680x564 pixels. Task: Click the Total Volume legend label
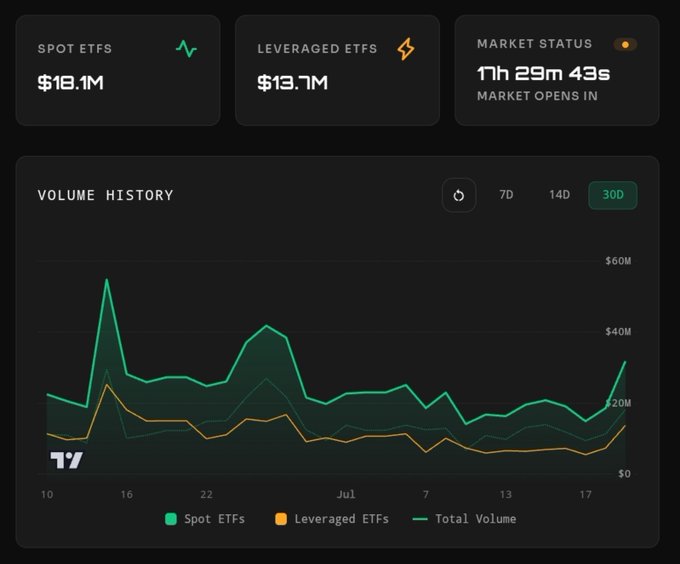(x=476, y=519)
